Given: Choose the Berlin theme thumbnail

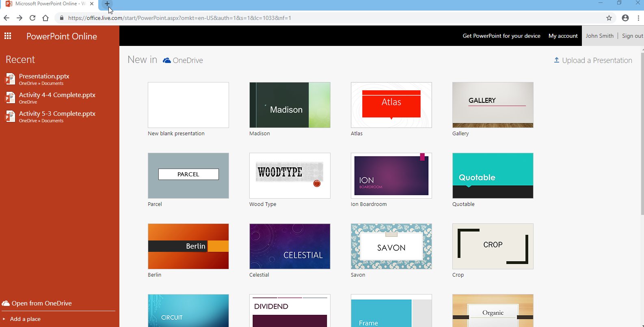Looking at the screenshot, I should pos(188,246).
